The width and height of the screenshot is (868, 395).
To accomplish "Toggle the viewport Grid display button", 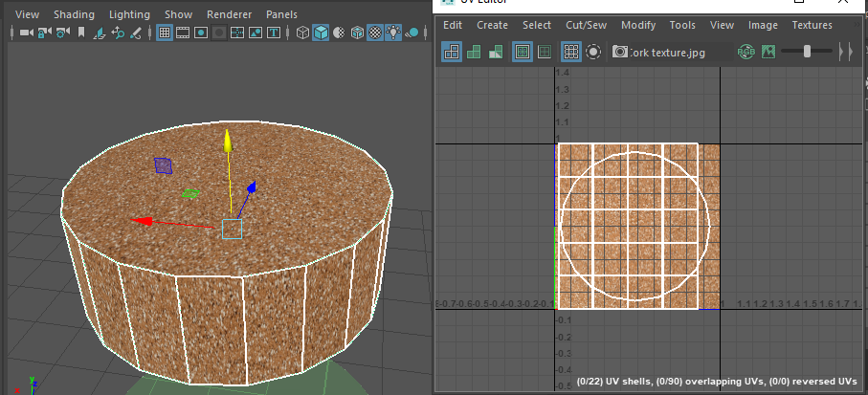I will click(x=164, y=33).
